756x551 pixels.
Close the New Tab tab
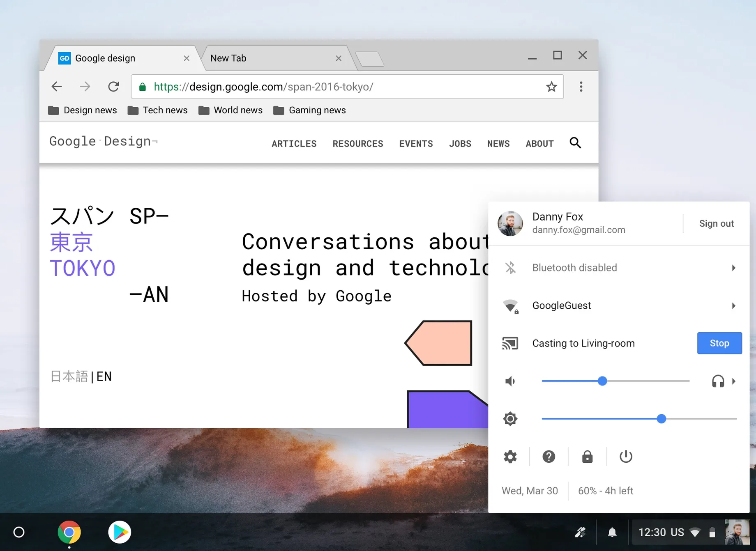pos(339,58)
